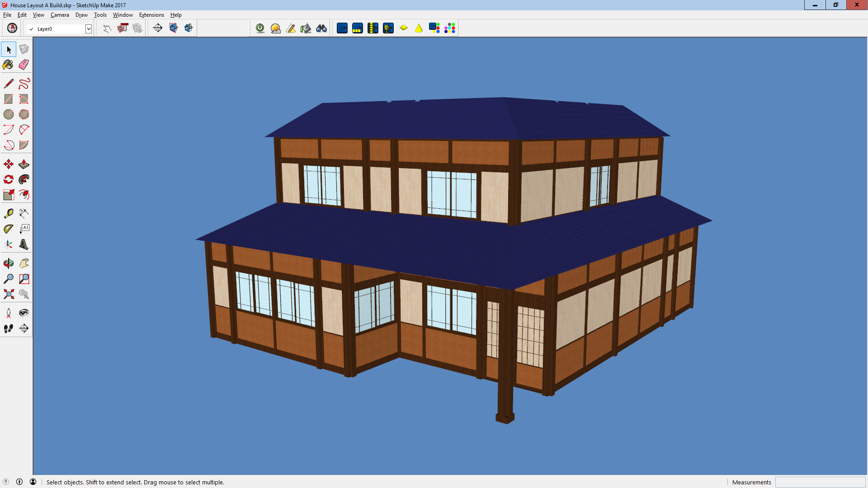Open the Camera menu
Image resolution: width=868 pixels, height=488 pixels.
click(x=60, y=14)
